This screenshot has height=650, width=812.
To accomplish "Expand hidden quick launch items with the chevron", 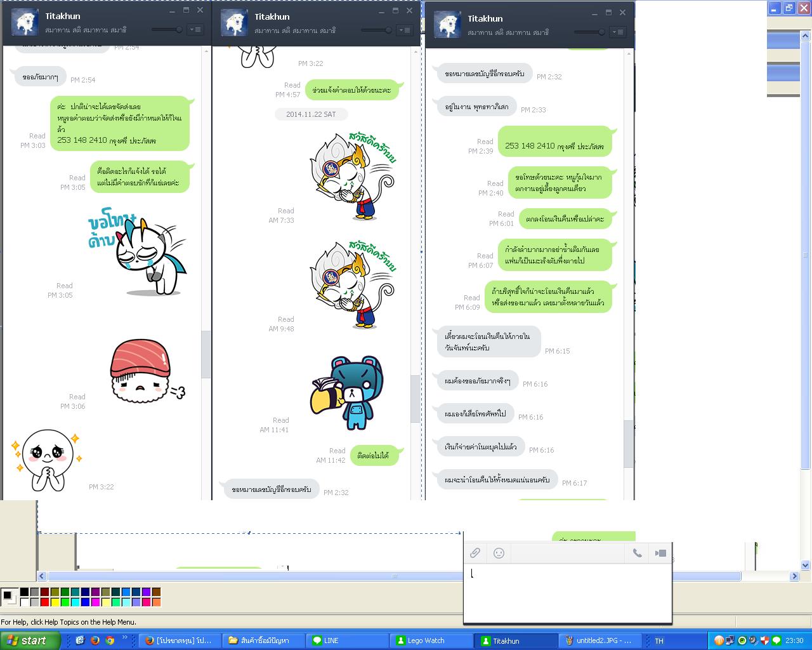I will (x=125, y=638).
